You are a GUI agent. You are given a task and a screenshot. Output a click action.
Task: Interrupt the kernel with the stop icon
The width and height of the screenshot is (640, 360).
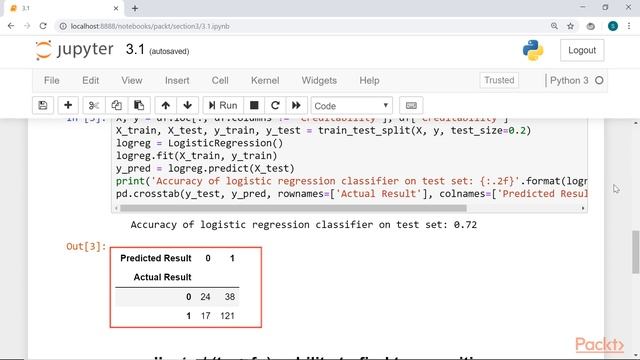tap(254, 106)
